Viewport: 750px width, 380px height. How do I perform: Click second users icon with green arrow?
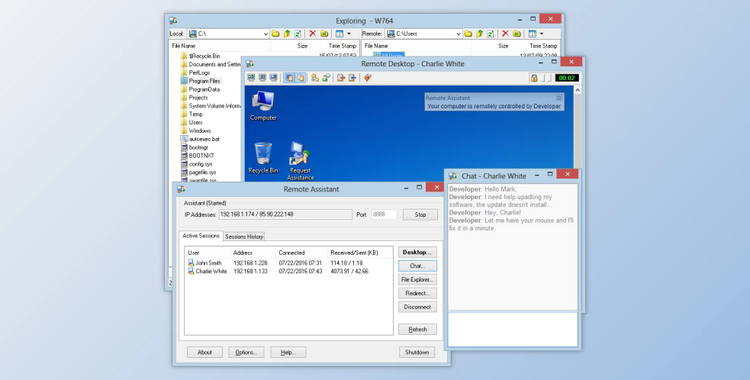[x=326, y=78]
